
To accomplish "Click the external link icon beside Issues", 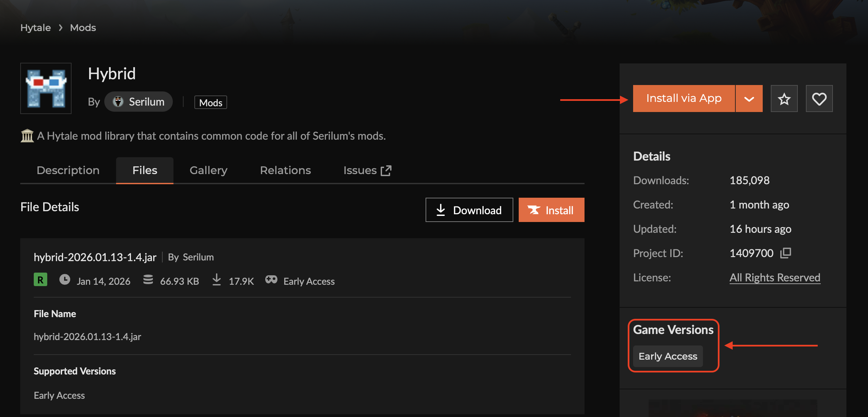I will click(x=386, y=170).
